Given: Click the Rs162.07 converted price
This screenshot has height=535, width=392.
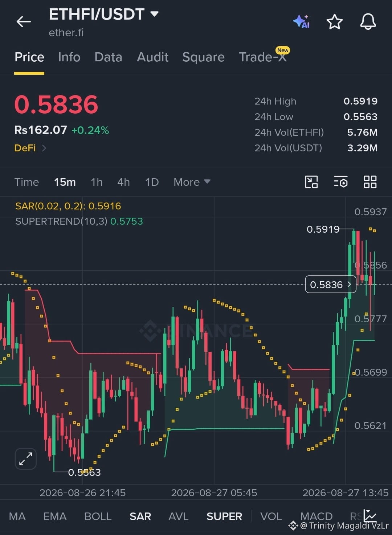Looking at the screenshot, I should (41, 130).
